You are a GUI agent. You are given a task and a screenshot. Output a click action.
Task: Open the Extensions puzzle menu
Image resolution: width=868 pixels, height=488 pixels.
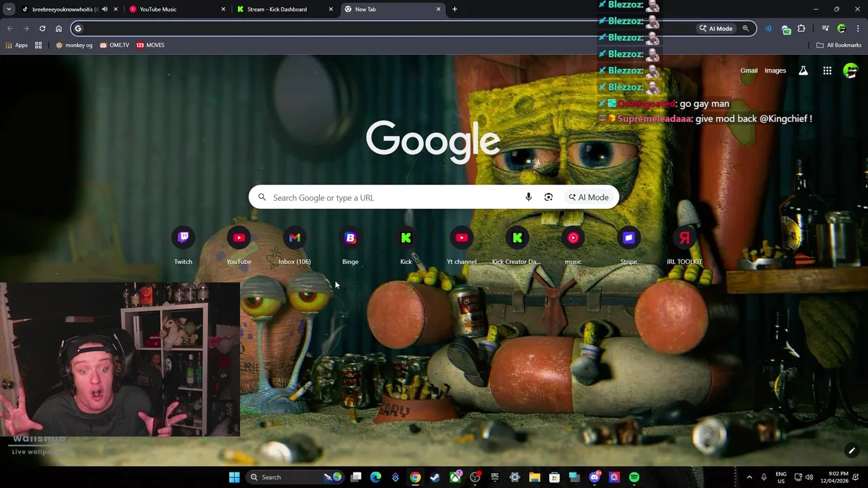802,28
